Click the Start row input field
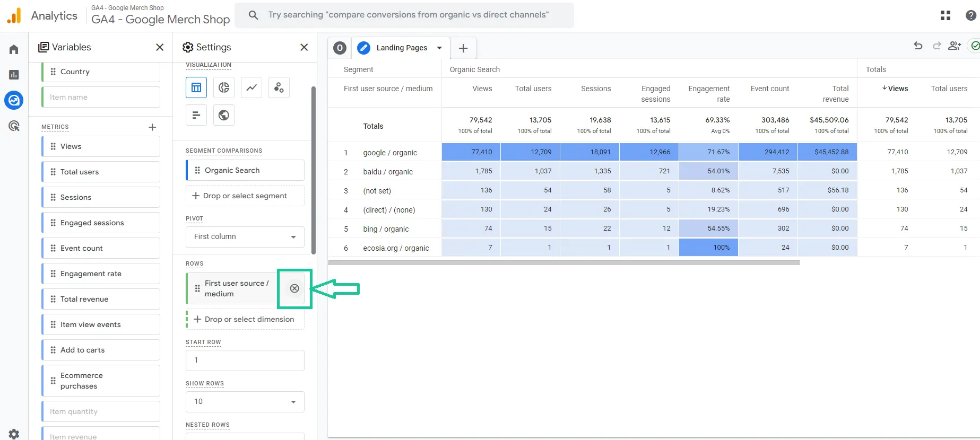The height and width of the screenshot is (440, 980). (245, 360)
